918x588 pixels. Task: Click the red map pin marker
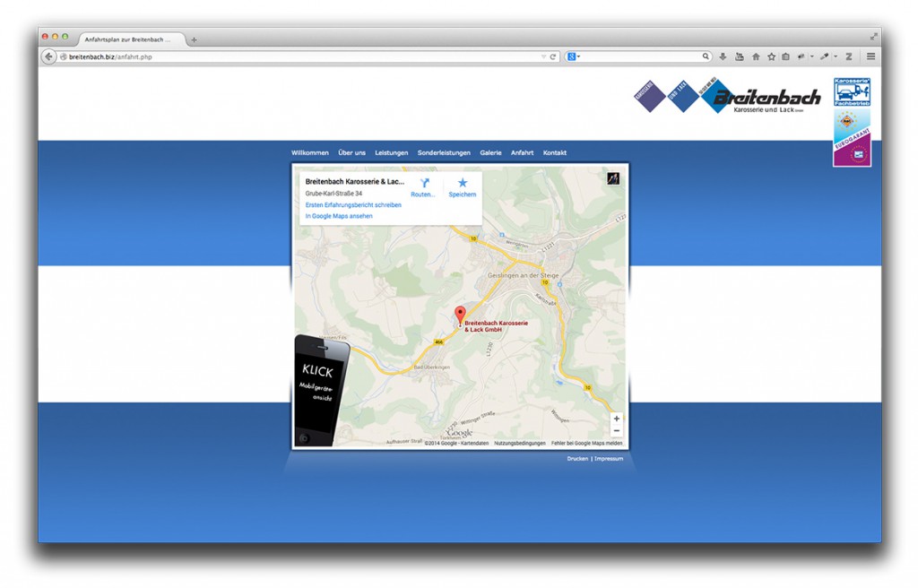460,316
